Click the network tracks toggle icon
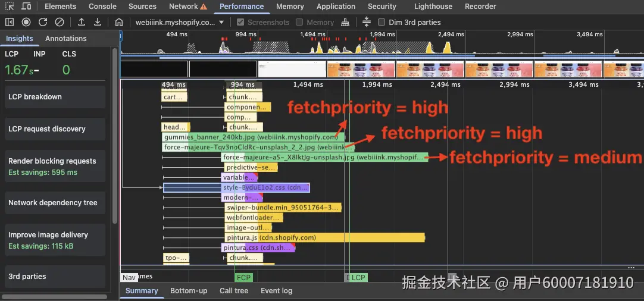Viewport: 644px width, 301px height. [367, 22]
